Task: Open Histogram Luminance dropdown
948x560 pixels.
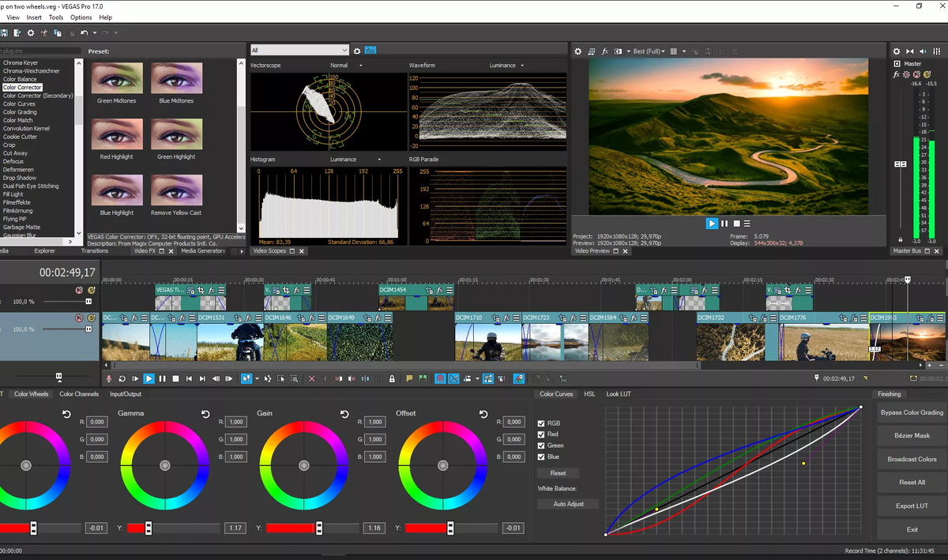Action: point(379,160)
